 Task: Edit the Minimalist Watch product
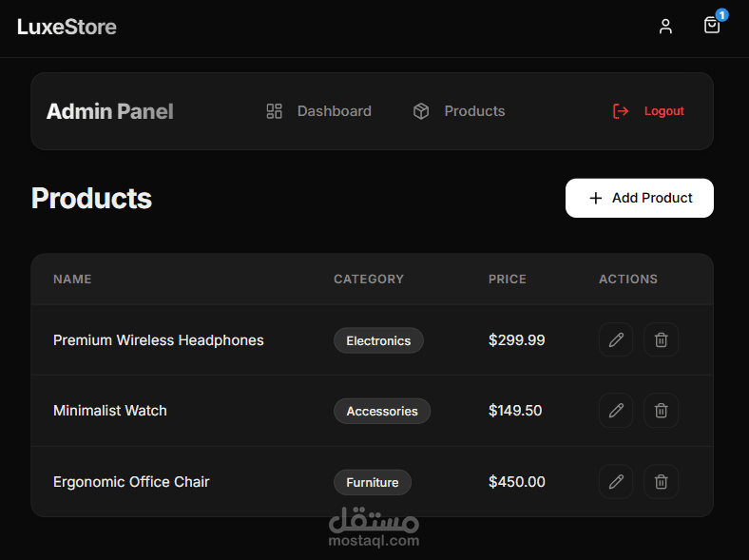(616, 411)
